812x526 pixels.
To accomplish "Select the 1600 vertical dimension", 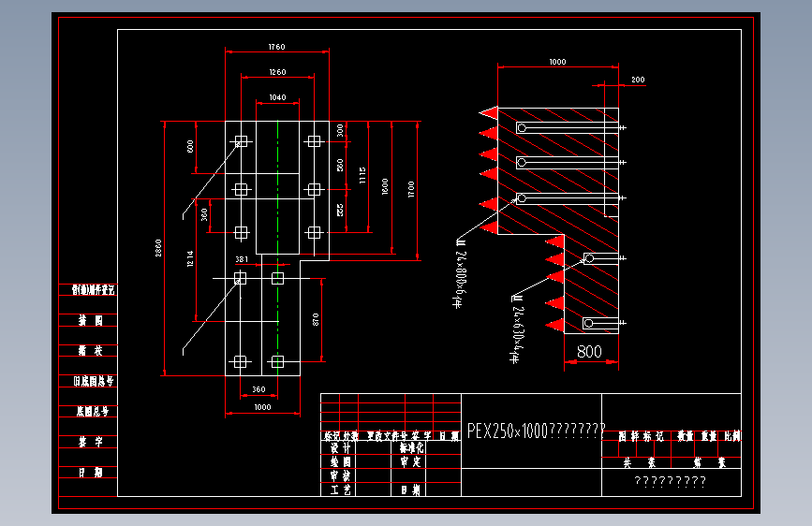I will [x=385, y=187].
